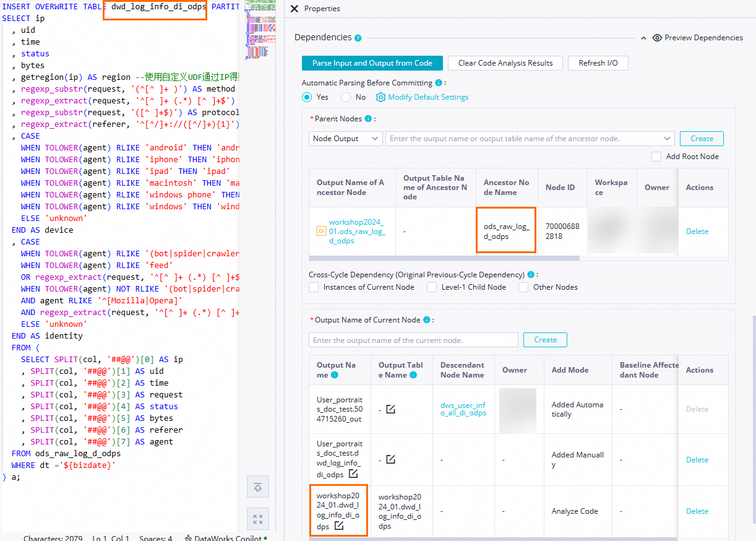Click Node ID value 700006882818

click(562, 232)
